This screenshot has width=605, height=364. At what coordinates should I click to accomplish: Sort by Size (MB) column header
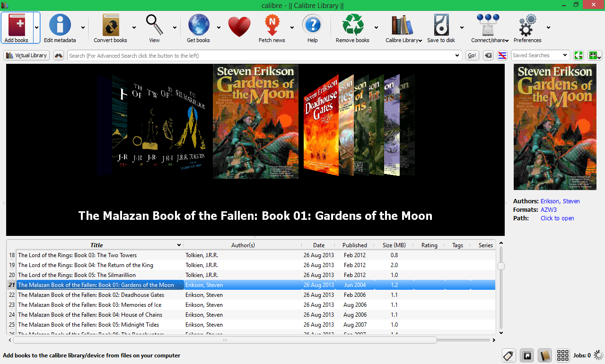pyautogui.click(x=394, y=245)
